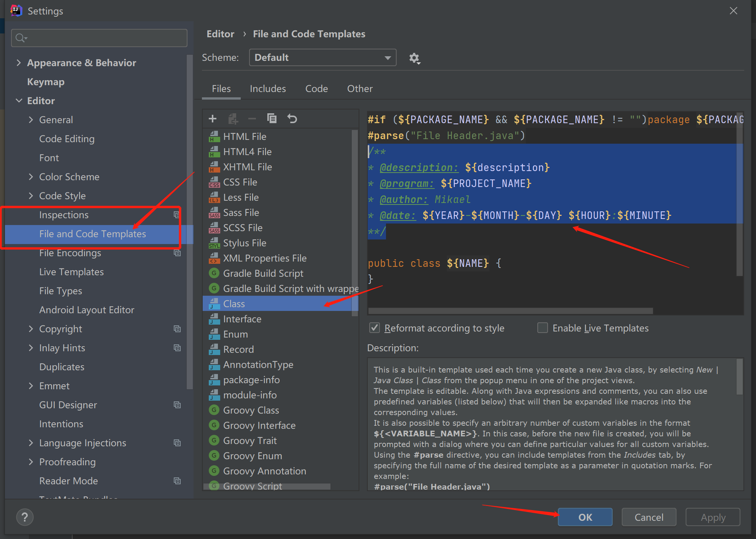This screenshot has height=539, width=756.
Task: Open the Scheme Default dropdown
Action: point(322,57)
